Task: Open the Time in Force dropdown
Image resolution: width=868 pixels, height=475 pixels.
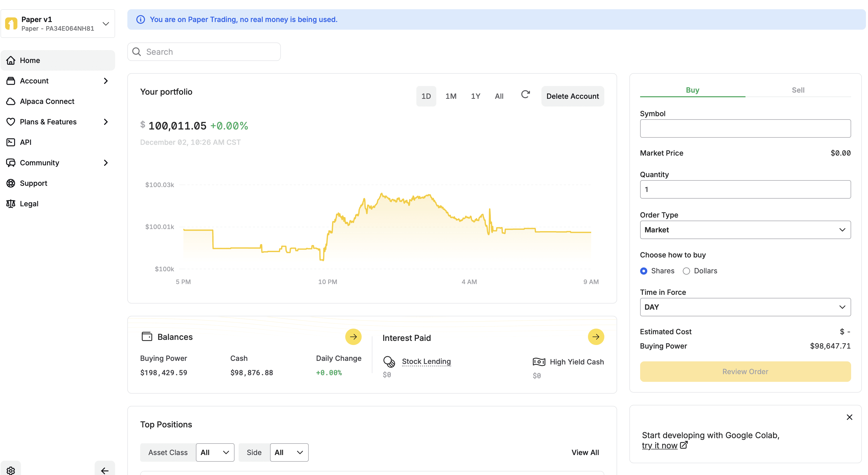Action: (745, 307)
